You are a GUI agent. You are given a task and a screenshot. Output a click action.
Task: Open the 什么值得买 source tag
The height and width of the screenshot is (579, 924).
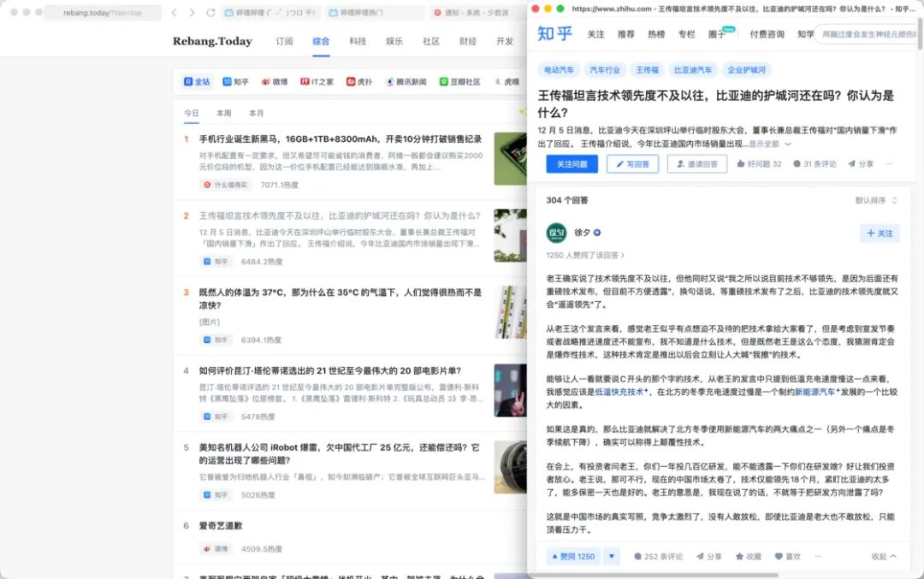click(225, 185)
